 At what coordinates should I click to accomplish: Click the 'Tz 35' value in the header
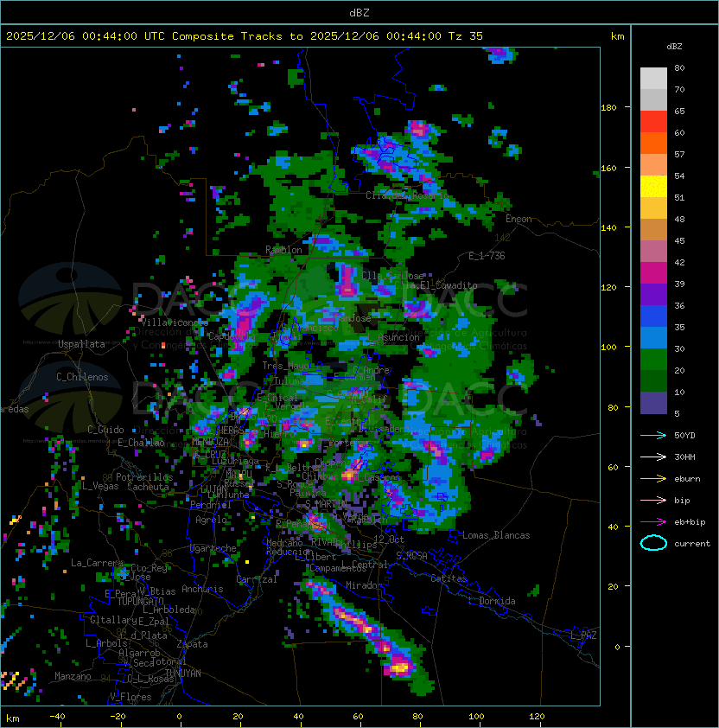pos(466,36)
